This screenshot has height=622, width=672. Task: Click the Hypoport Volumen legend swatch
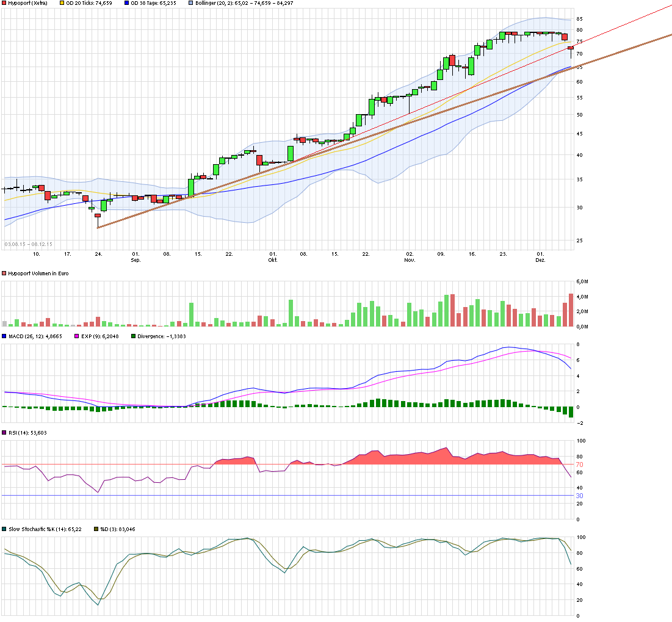pos(4,273)
